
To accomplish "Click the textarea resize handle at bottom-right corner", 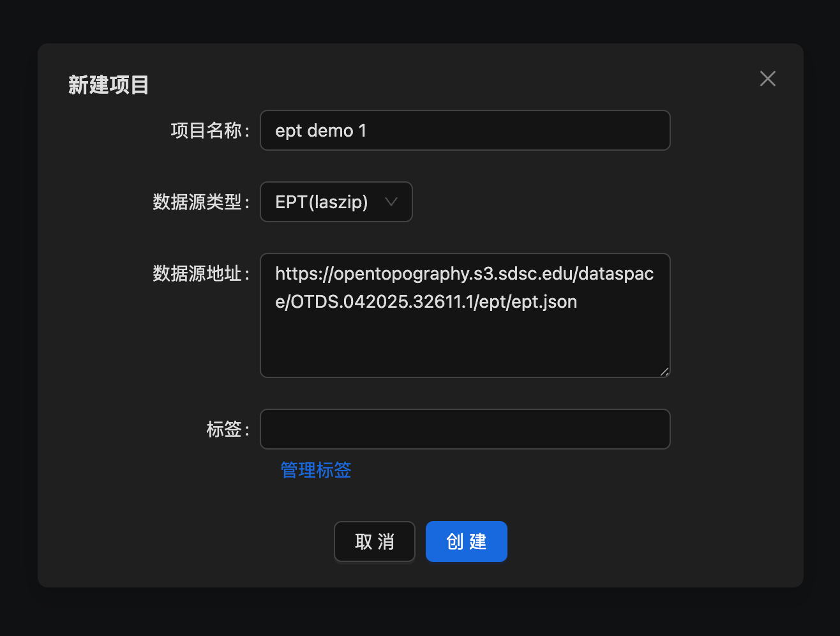I will pyautogui.click(x=664, y=372).
